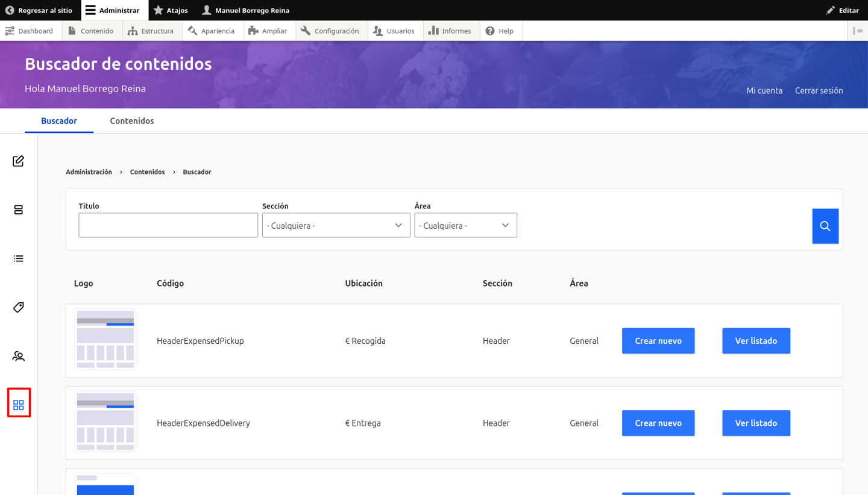Expand the Área dropdown
Screen dimensions: 868x495
pyautogui.click(x=465, y=225)
